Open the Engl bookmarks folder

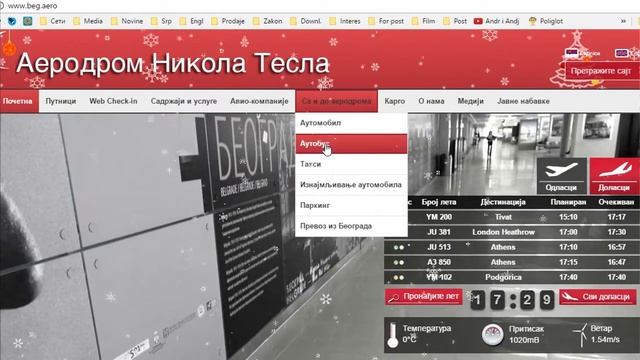point(191,21)
